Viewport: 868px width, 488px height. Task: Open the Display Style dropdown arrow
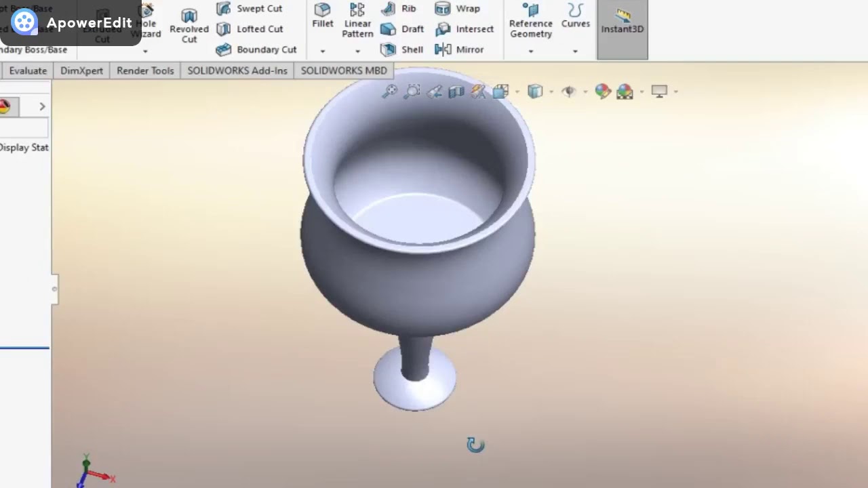coord(551,91)
